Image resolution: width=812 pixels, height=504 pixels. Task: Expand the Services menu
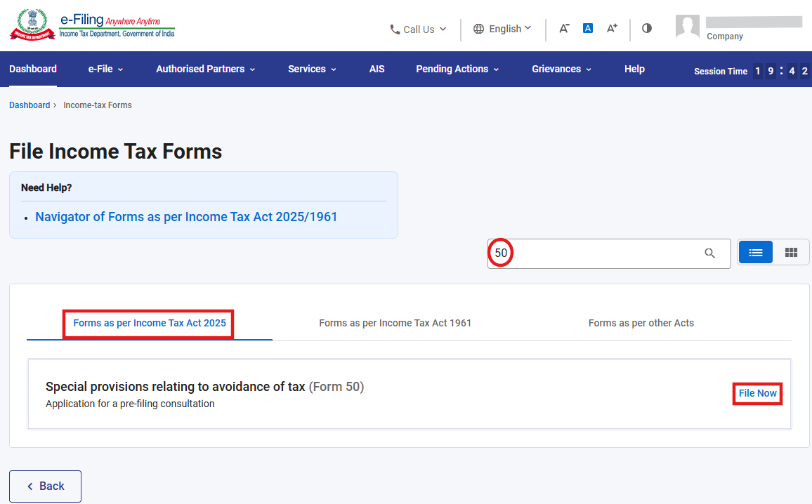tap(313, 69)
